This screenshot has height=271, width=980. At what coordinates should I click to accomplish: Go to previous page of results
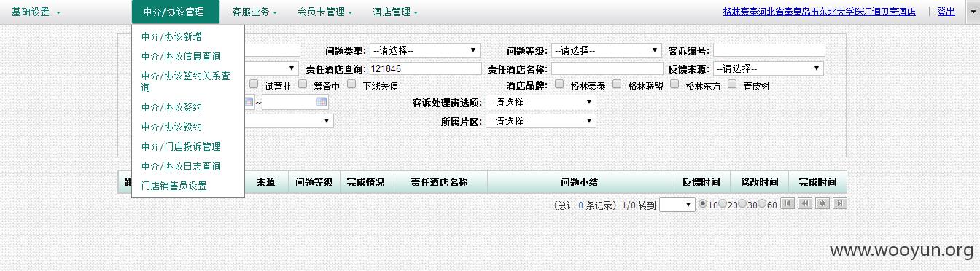[x=805, y=203]
